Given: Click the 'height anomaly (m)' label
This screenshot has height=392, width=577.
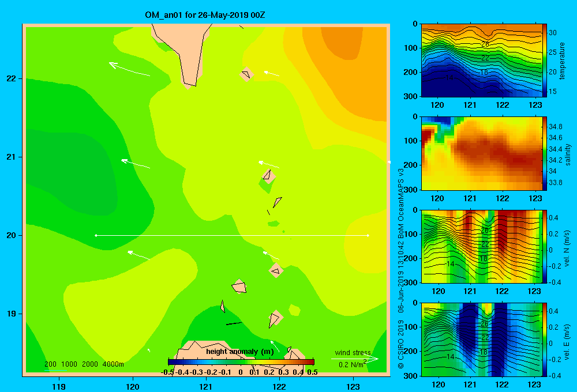Looking at the screenshot, I should point(240,352).
